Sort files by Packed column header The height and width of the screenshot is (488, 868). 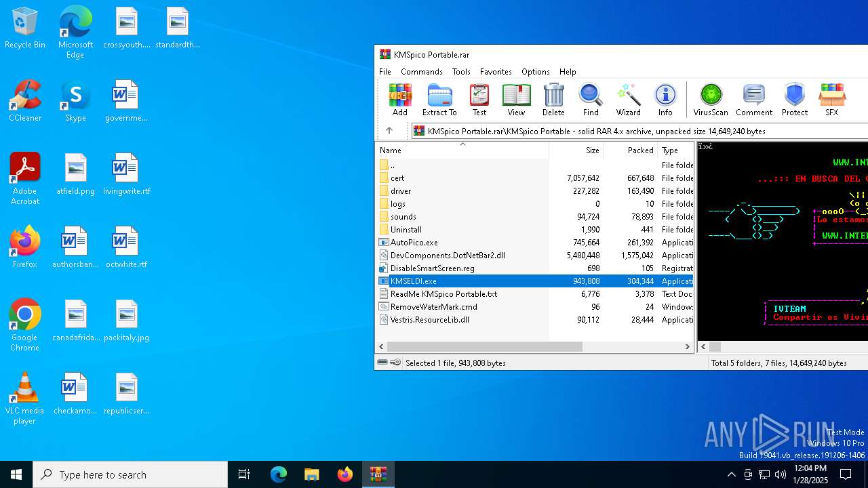click(x=630, y=150)
